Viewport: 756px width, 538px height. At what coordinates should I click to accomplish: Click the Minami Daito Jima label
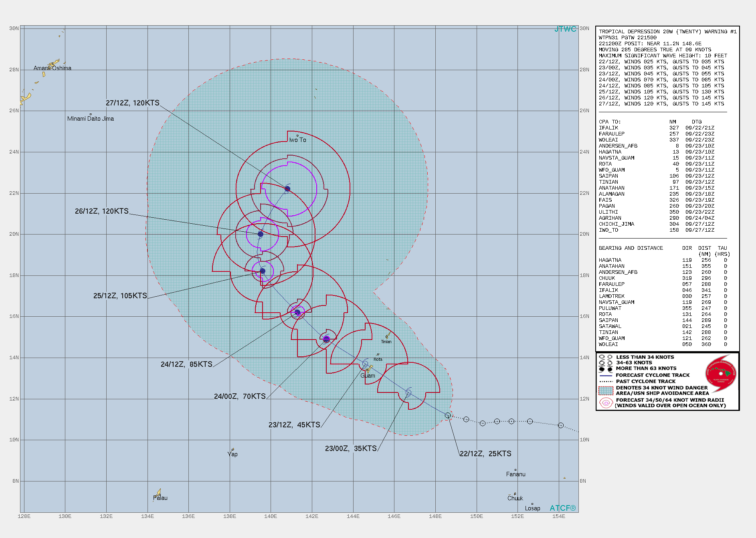(x=91, y=119)
